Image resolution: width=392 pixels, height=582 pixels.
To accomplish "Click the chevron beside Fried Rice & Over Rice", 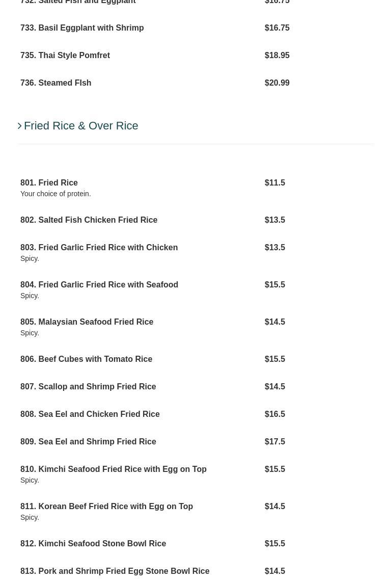I will pyautogui.click(x=20, y=126).
